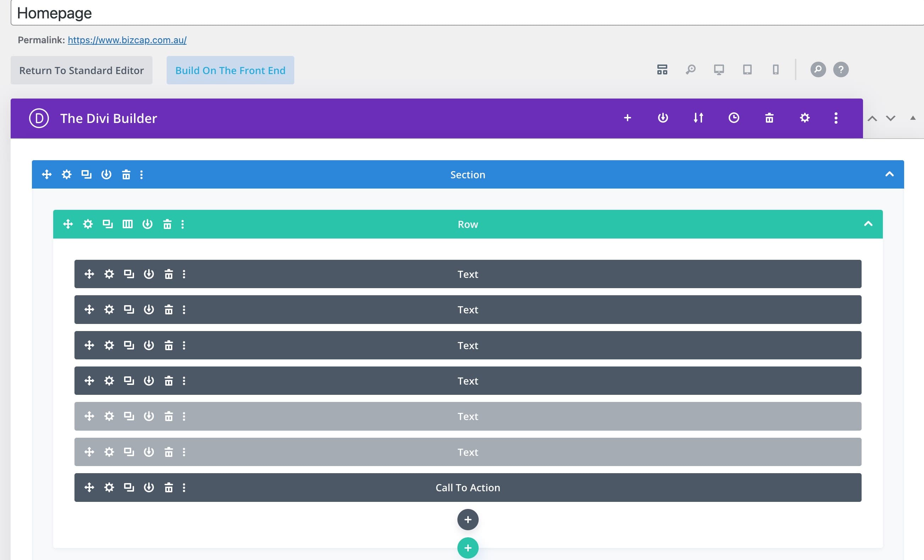The image size is (924, 560).
Task: Click the Row move handle
Action: click(68, 224)
